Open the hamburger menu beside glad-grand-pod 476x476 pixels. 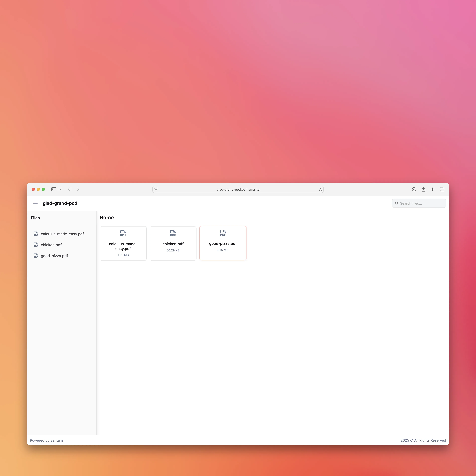[x=35, y=203]
